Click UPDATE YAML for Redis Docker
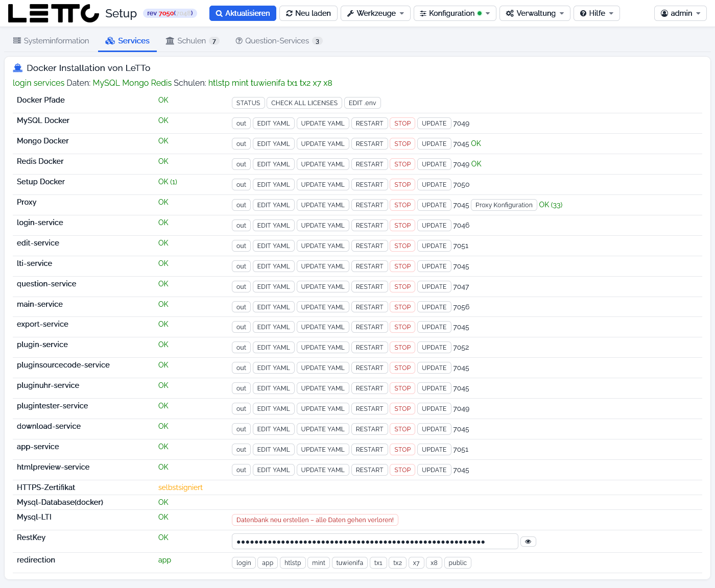The image size is (715, 588). [x=323, y=164]
